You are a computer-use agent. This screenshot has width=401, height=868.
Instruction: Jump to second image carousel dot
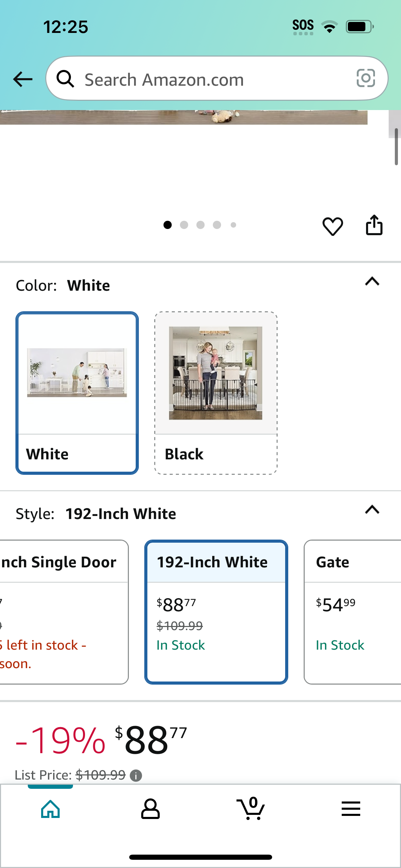(x=184, y=225)
